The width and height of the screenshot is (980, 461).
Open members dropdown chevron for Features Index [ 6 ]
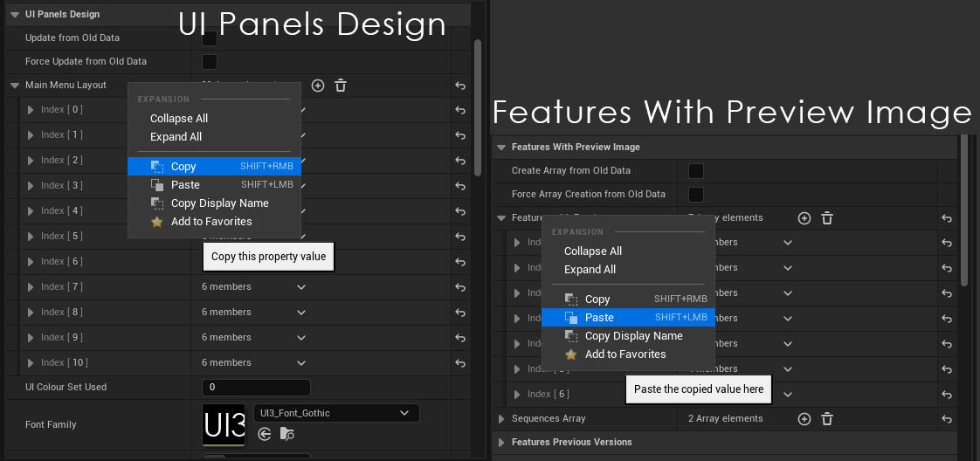[788, 395]
